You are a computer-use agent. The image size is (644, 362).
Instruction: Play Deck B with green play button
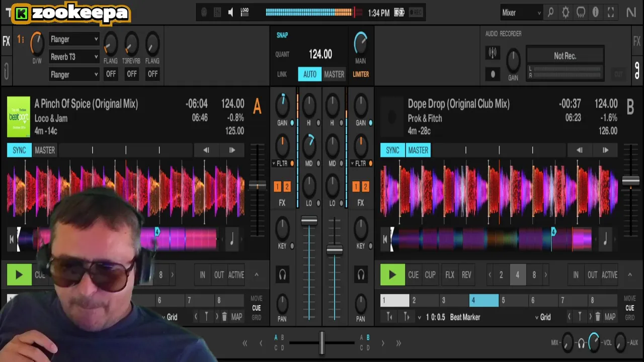[x=392, y=275]
